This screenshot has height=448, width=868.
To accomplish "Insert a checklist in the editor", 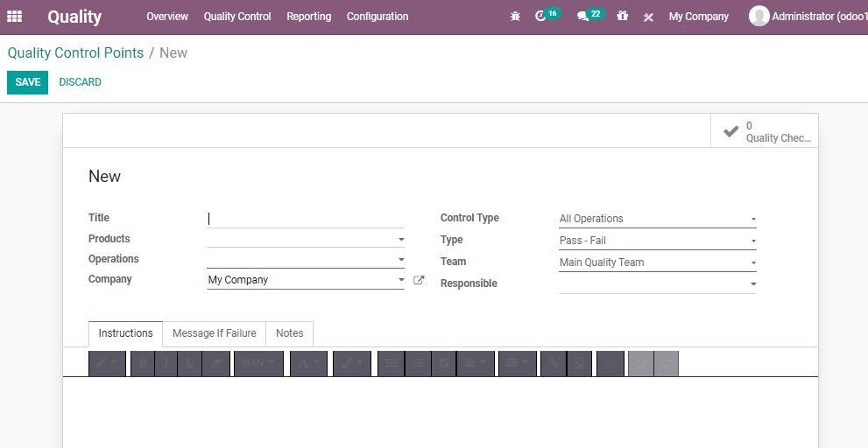I will [x=444, y=363].
